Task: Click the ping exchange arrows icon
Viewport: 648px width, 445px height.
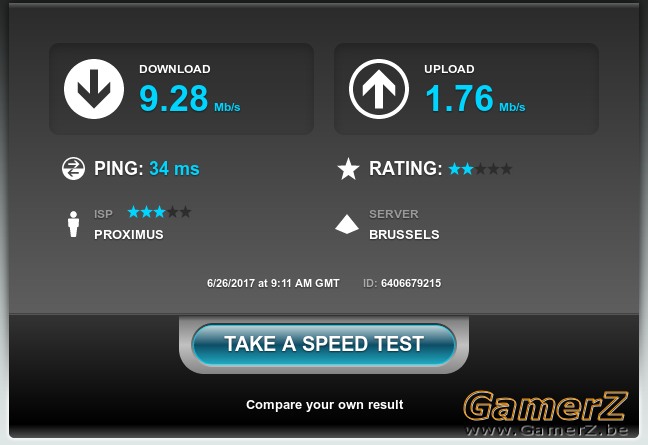Action: coord(73,169)
